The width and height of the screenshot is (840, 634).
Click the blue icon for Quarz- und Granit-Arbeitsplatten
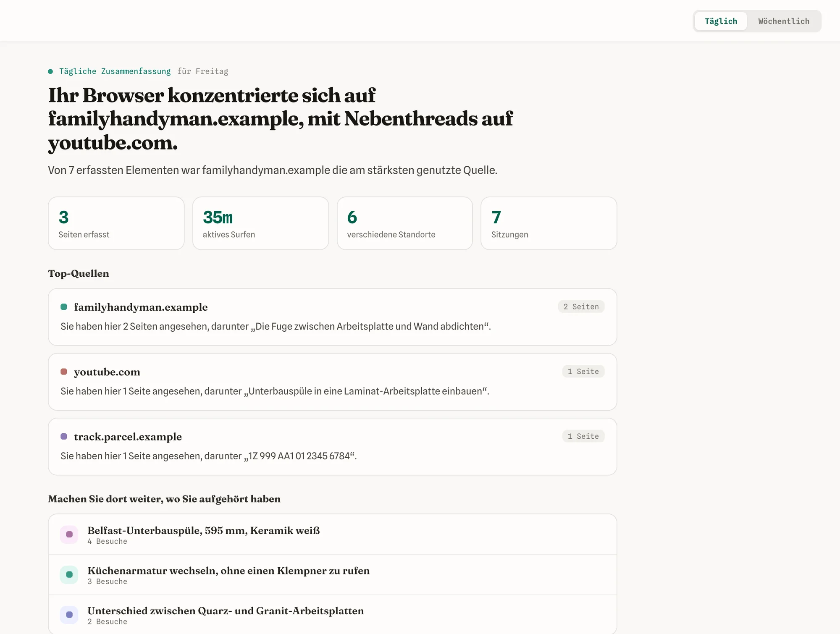pyautogui.click(x=69, y=615)
